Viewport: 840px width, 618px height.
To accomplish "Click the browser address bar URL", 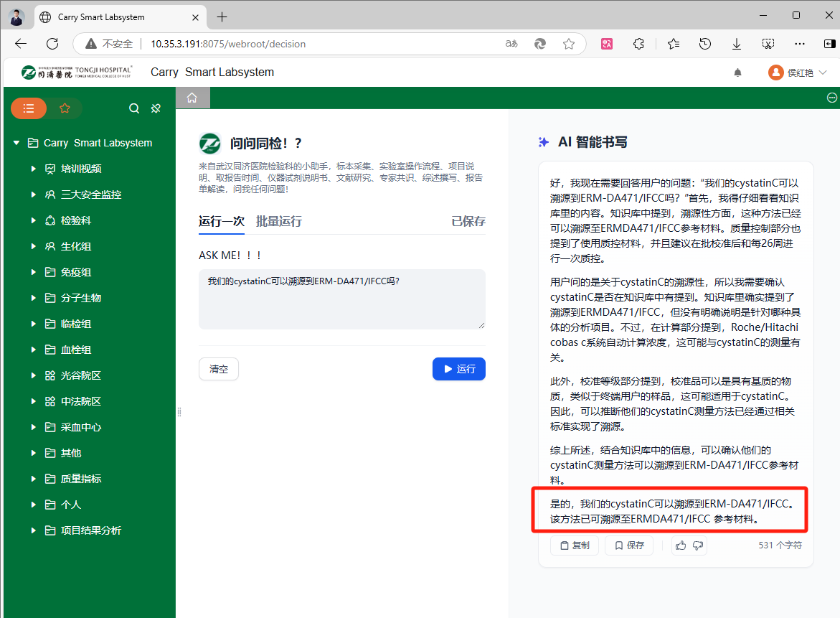I will (x=228, y=44).
